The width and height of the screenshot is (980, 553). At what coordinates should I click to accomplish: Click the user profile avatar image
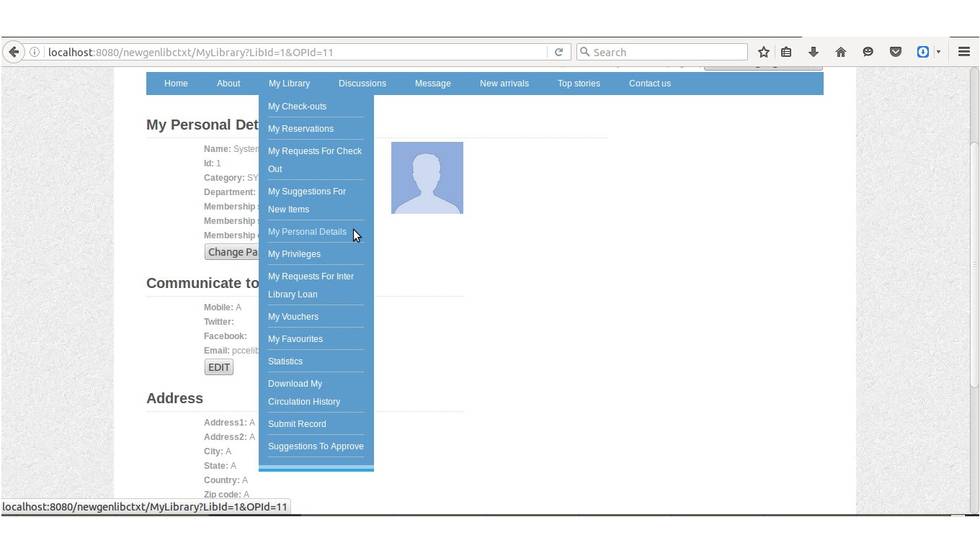(x=427, y=178)
